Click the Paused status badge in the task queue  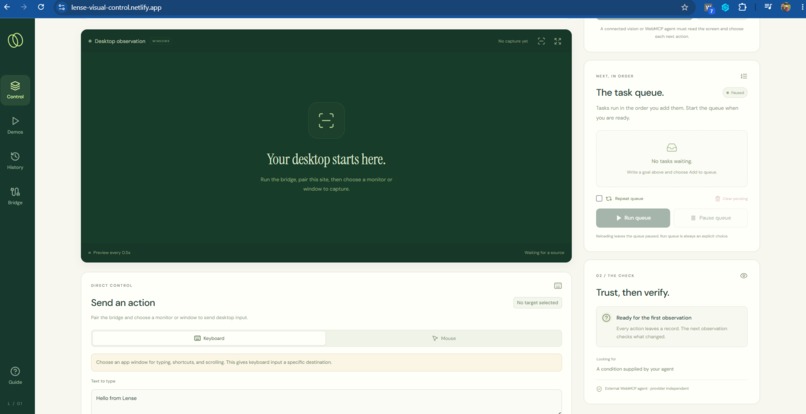coord(735,93)
